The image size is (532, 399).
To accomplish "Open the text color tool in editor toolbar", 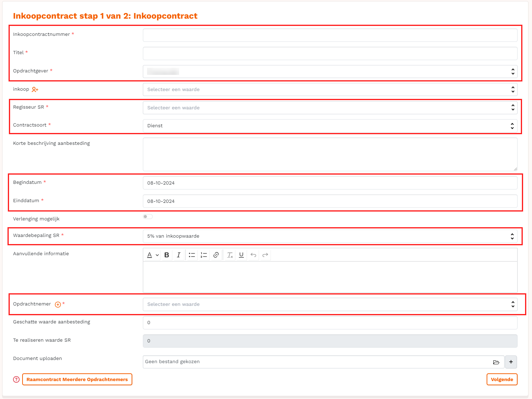I will (150, 255).
